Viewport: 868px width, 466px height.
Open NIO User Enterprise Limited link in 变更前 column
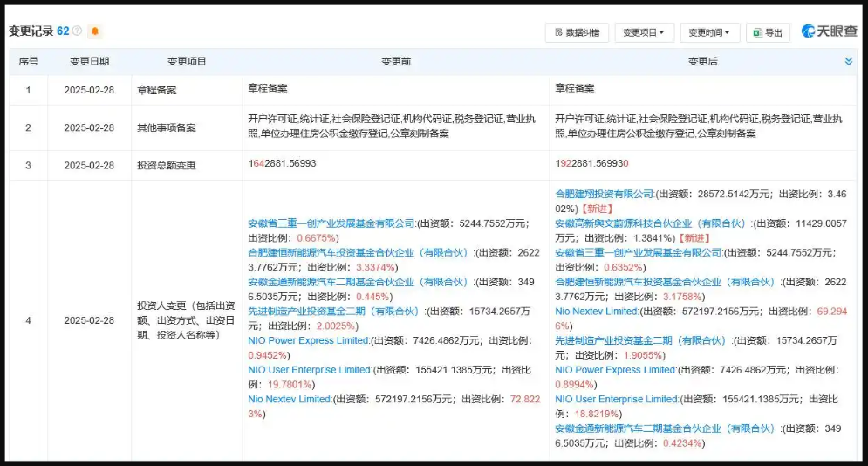tap(310, 370)
